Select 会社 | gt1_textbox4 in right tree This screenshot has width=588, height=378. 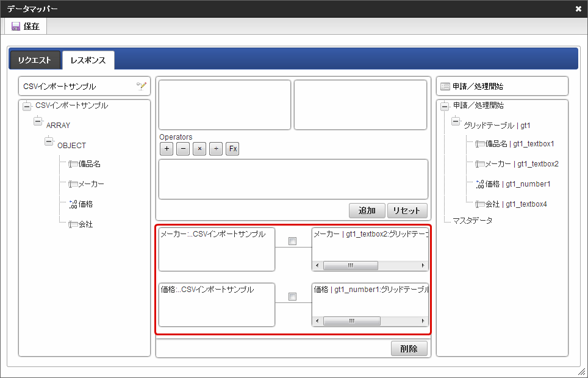pyautogui.click(x=516, y=204)
